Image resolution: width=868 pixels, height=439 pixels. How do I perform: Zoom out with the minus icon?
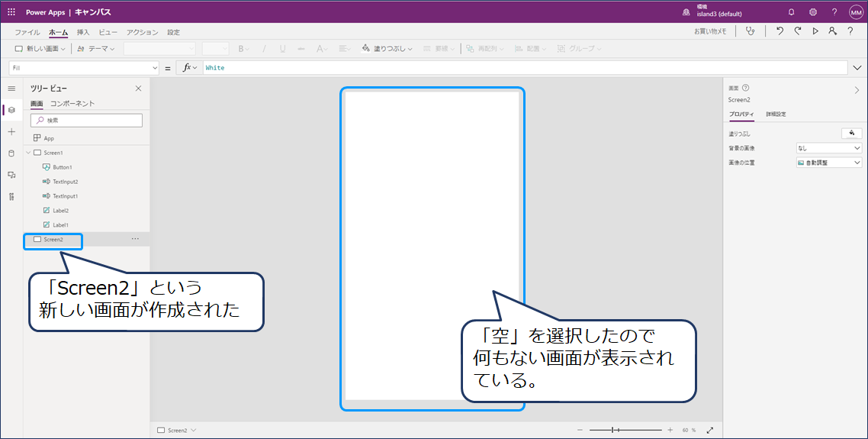580,430
